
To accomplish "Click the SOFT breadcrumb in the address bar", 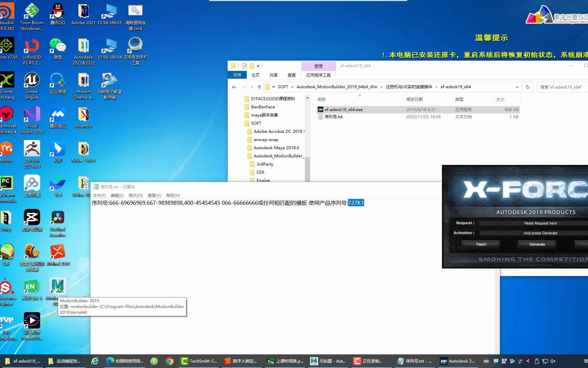I will pyautogui.click(x=283, y=87).
